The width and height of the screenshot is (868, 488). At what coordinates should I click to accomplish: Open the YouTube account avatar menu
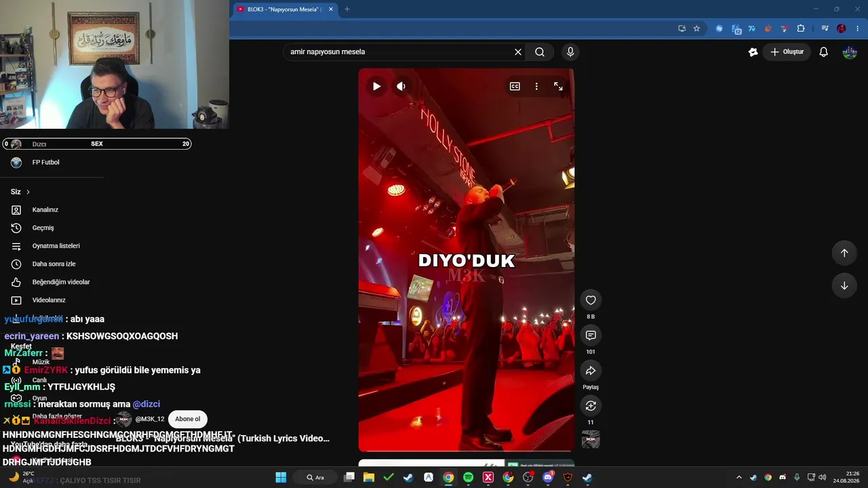850,52
